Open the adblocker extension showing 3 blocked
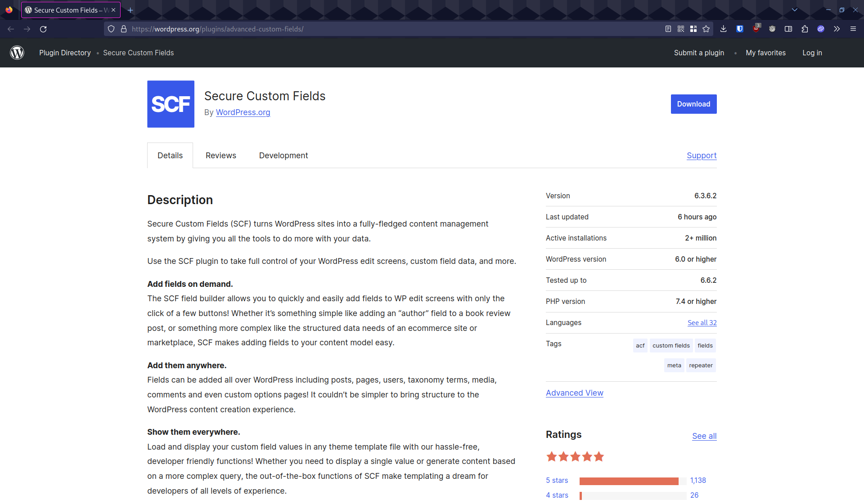 756,30
